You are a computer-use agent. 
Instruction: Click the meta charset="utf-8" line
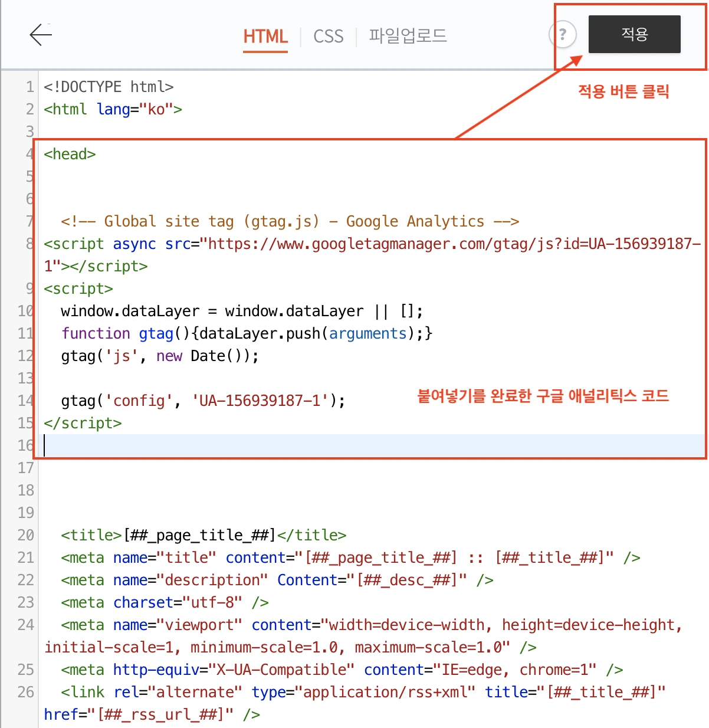click(x=165, y=602)
